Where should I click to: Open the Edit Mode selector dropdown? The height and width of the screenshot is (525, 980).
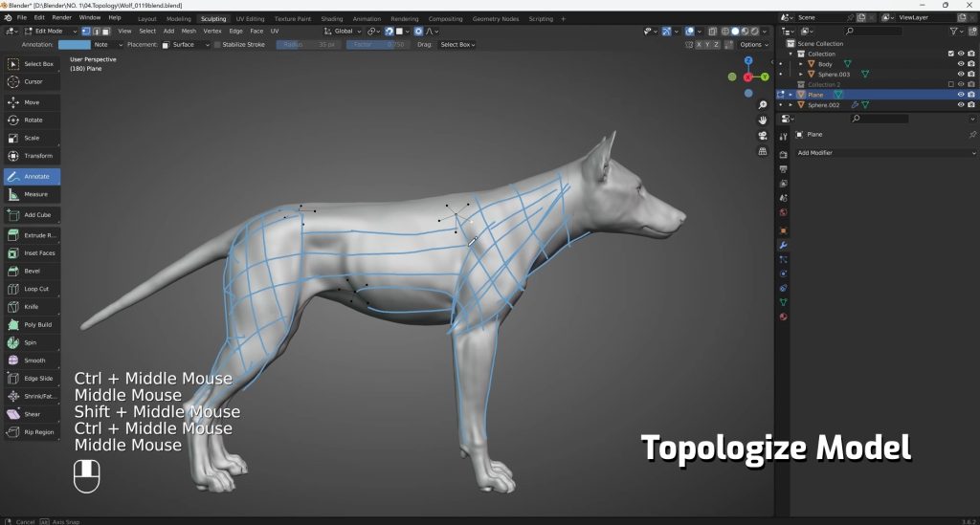click(x=48, y=31)
